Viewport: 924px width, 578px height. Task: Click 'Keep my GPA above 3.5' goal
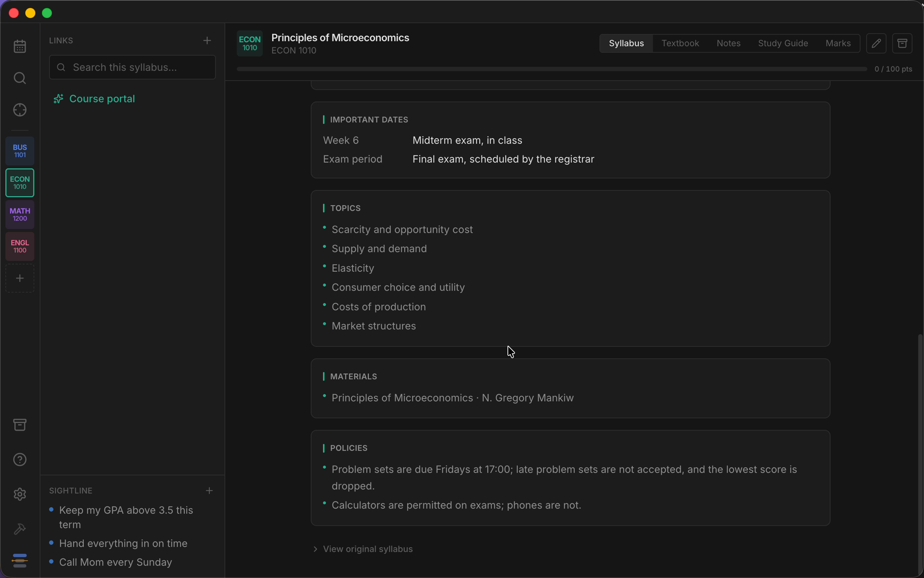tap(126, 517)
